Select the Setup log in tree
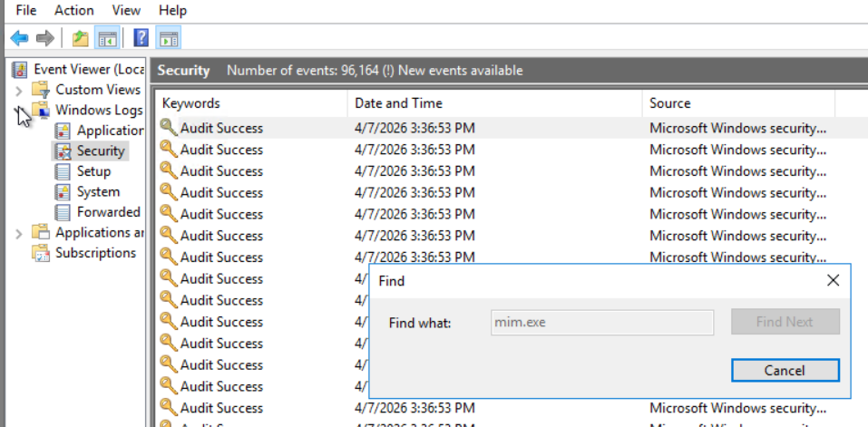Screen dimensions: 868x427 pos(93,171)
